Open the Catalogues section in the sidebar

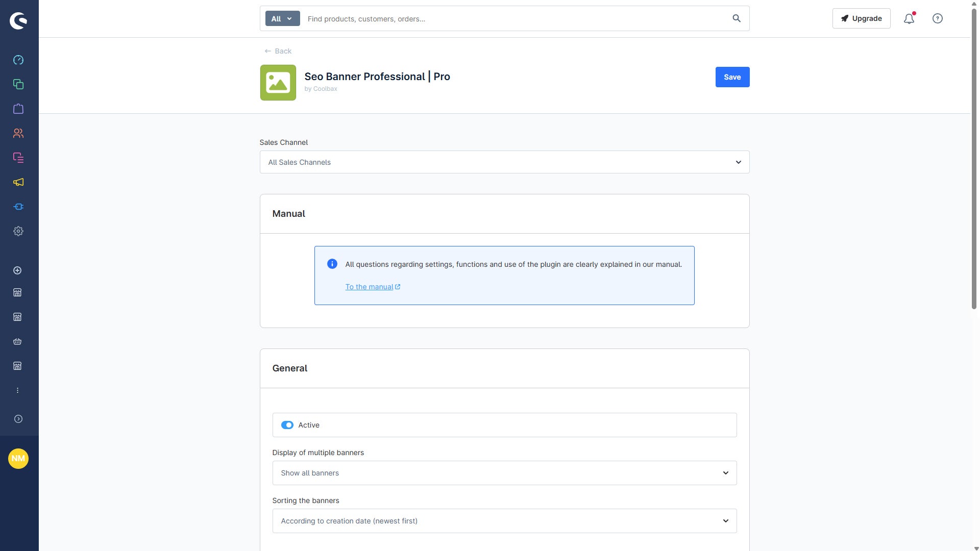[x=18, y=84]
